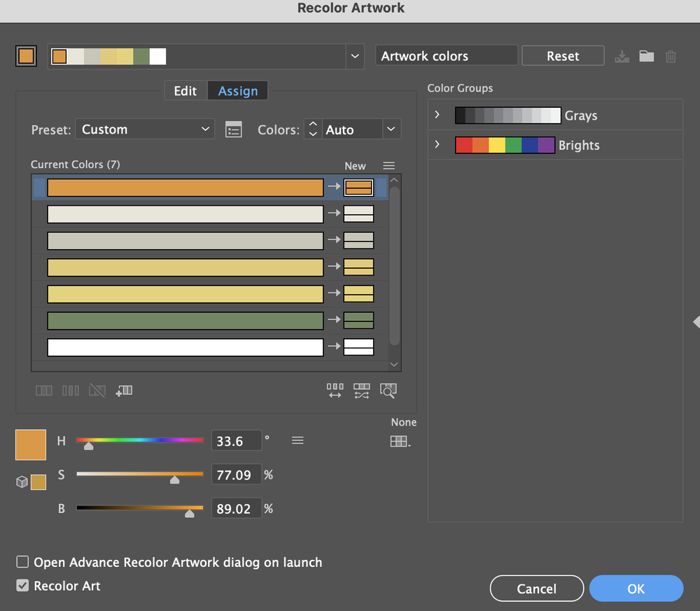Confirm recoloring with the OK button
The width and height of the screenshot is (700, 611).
pyautogui.click(x=636, y=588)
